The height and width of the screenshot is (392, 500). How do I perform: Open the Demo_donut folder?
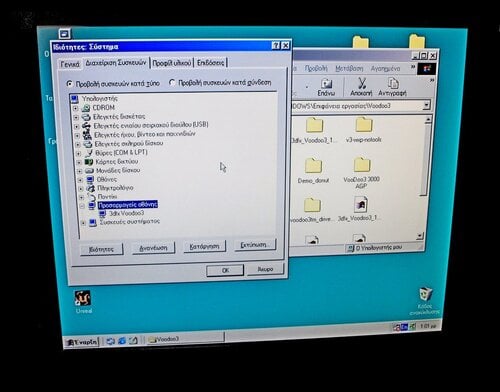pos(313,166)
